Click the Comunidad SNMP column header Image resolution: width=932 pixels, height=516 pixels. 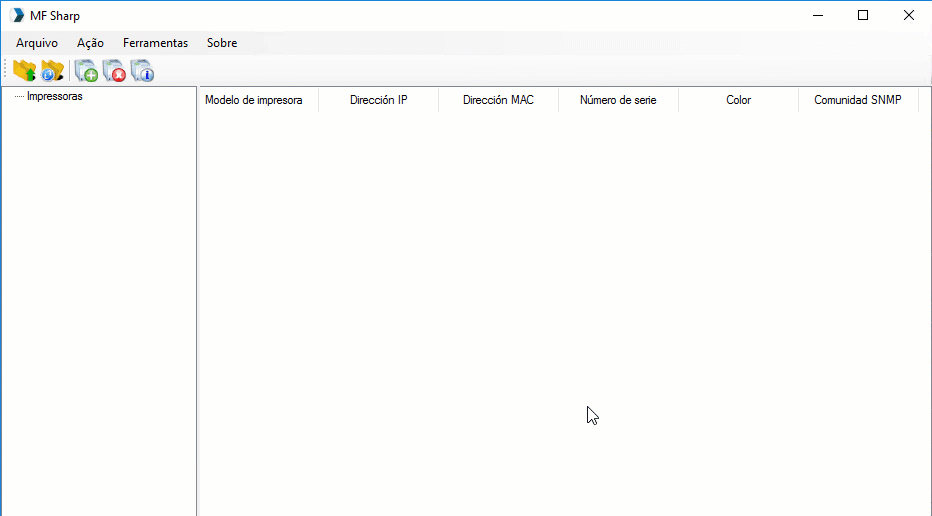[x=858, y=100]
